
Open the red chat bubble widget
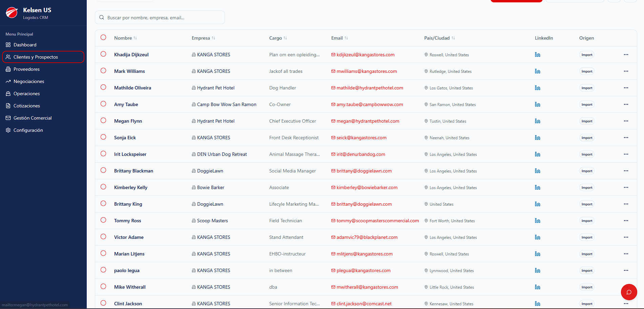click(629, 292)
